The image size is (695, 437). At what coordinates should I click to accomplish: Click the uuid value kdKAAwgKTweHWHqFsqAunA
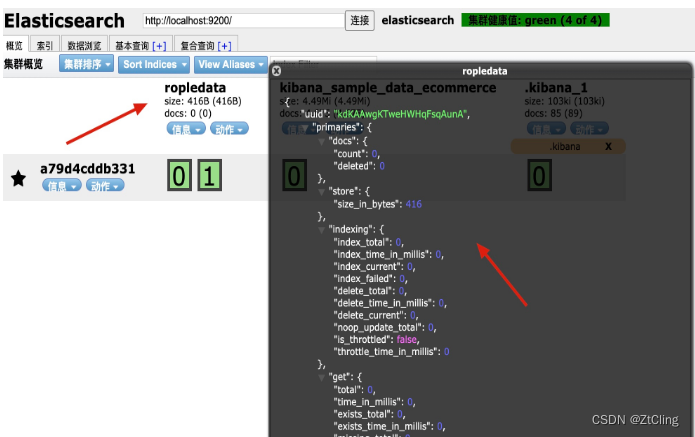click(401, 114)
